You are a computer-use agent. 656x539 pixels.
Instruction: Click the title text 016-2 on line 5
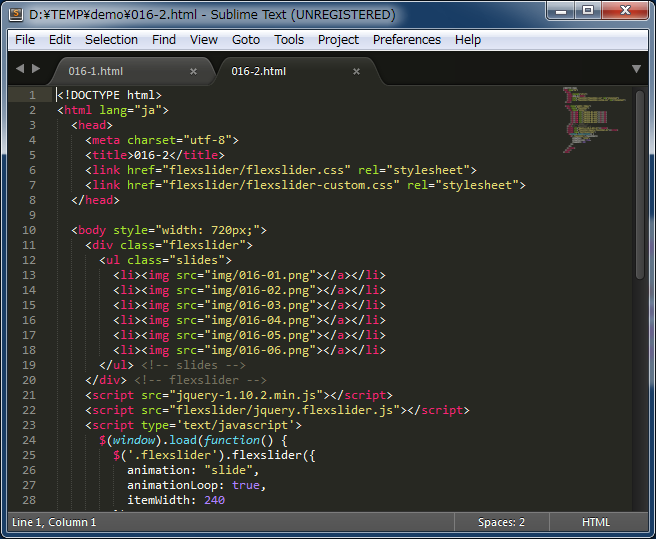click(x=151, y=155)
